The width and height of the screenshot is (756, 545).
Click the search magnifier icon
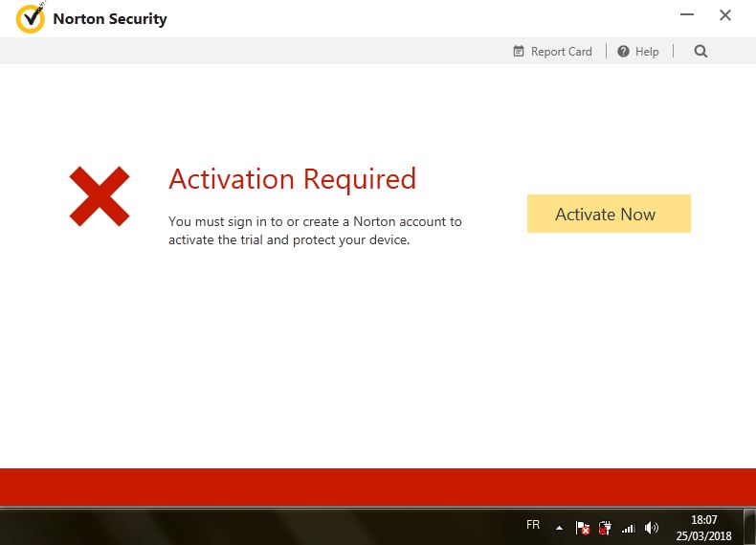coord(700,51)
